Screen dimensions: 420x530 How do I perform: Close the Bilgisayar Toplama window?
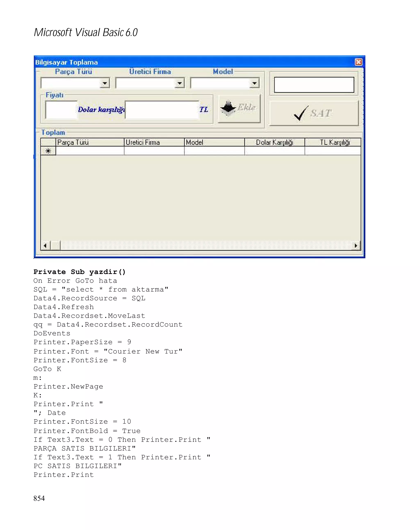[358, 62]
